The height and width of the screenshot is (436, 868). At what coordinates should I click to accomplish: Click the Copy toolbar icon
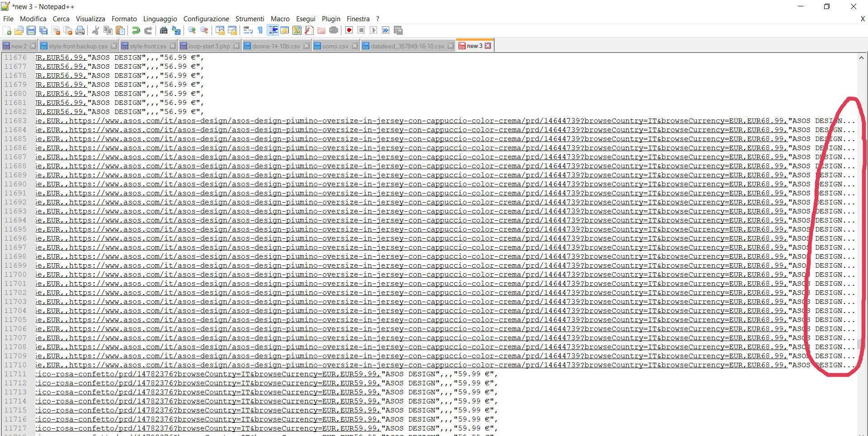pos(108,30)
